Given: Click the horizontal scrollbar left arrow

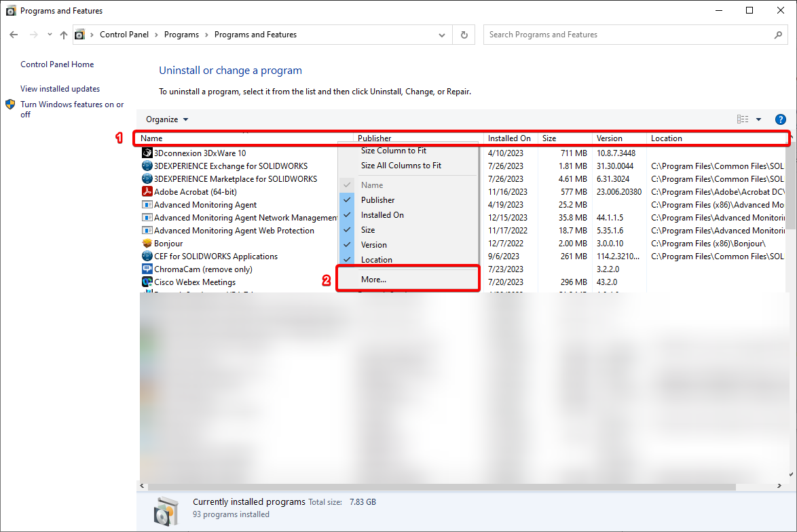Looking at the screenshot, I should pos(143,487).
